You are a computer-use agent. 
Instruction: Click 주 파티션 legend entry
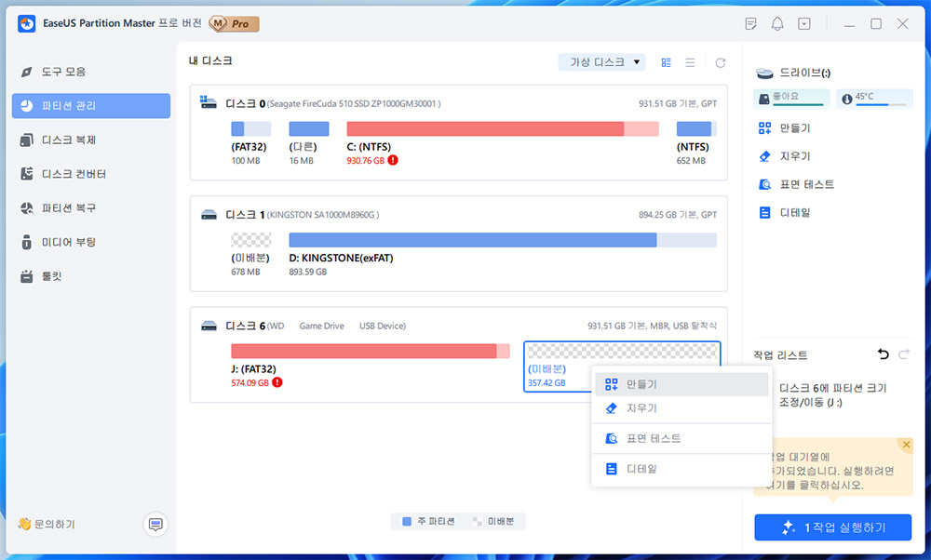428,522
